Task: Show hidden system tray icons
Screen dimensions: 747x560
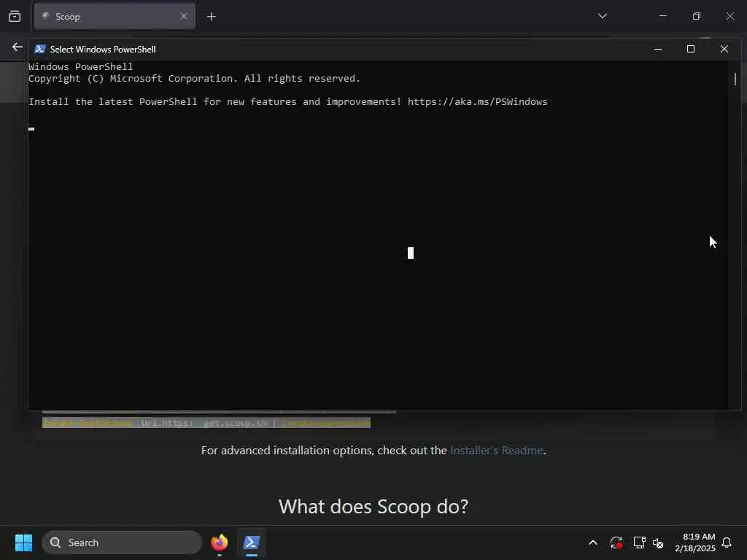Action: (x=593, y=542)
